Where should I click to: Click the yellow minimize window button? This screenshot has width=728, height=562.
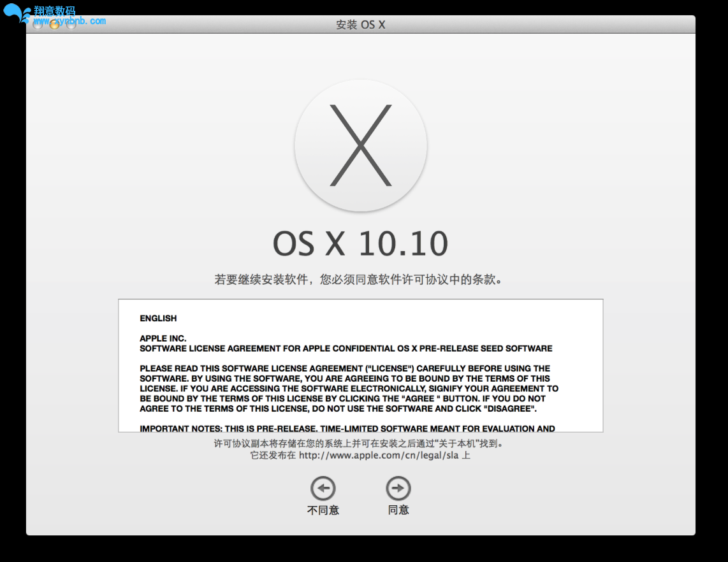54,25
